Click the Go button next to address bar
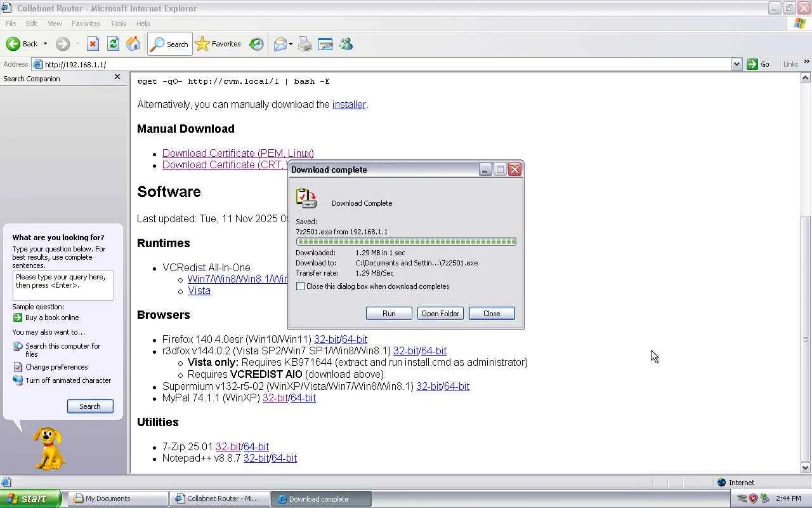Image resolution: width=812 pixels, height=508 pixels. (759, 64)
